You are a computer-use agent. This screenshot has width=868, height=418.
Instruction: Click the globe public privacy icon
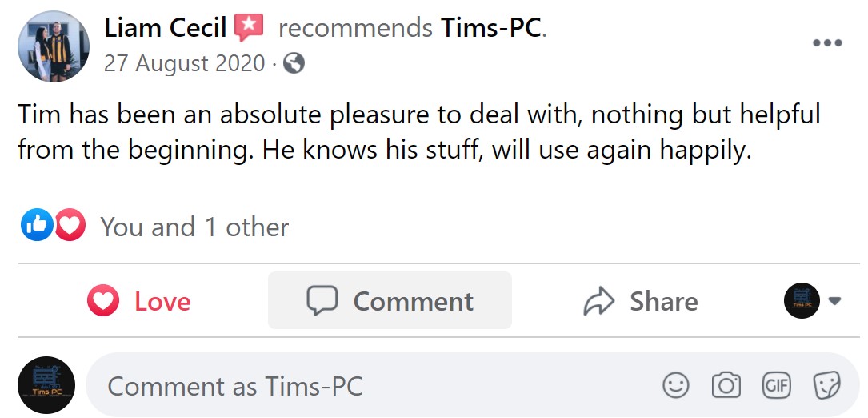[x=294, y=63]
